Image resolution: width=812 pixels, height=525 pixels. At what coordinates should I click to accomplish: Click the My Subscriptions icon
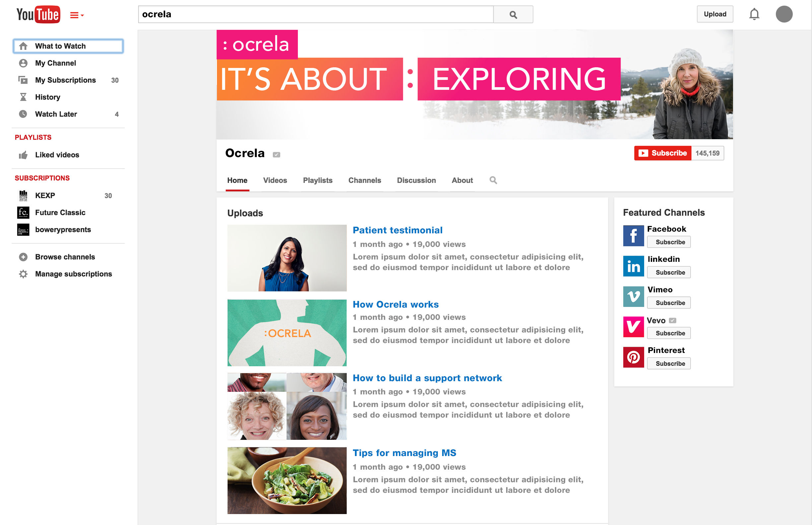pyautogui.click(x=23, y=80)
